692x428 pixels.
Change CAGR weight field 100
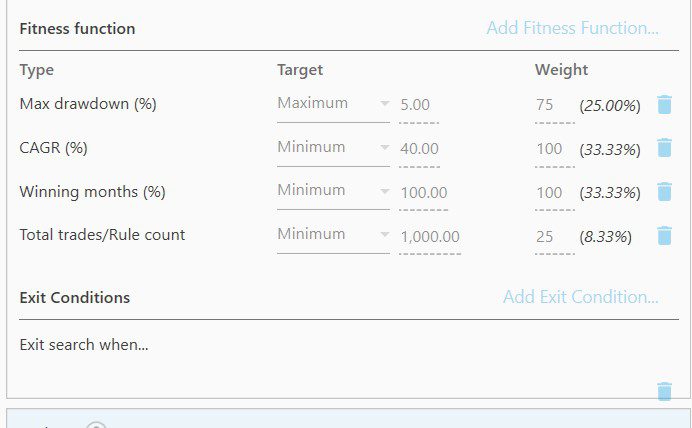coord(554,148)
